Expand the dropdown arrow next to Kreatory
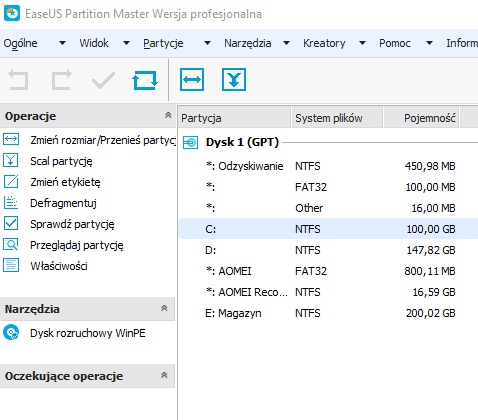478x420 pixels. (x=363, y=43)
